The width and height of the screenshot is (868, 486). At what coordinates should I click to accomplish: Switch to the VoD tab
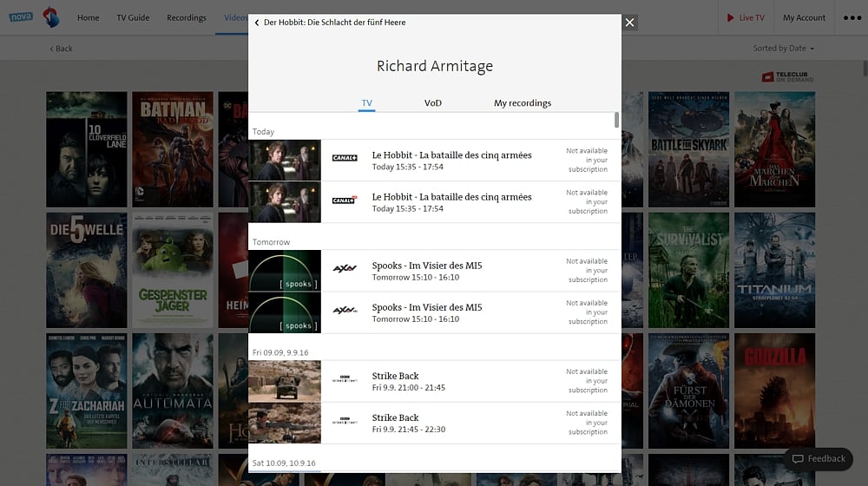click(433, 103)
